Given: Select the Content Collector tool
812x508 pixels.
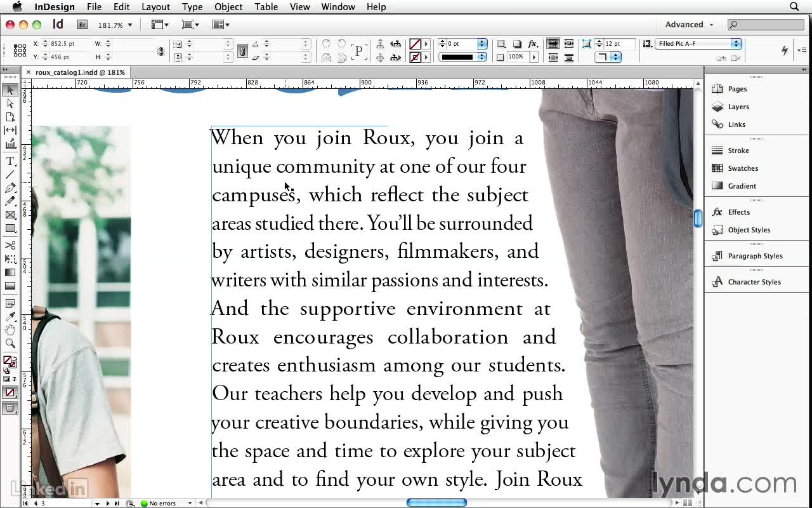Looking at the screenshot, I should tap(10, 144).
